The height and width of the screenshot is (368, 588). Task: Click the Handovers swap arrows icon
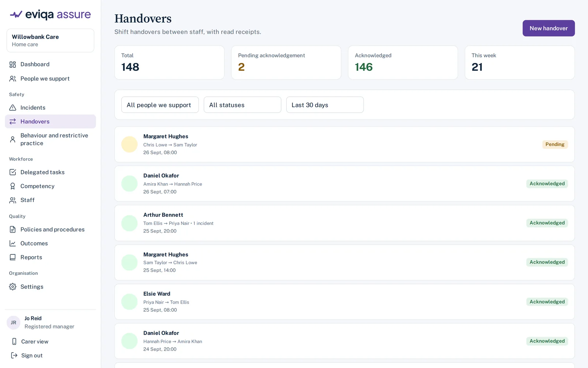[x=12, y=121]
